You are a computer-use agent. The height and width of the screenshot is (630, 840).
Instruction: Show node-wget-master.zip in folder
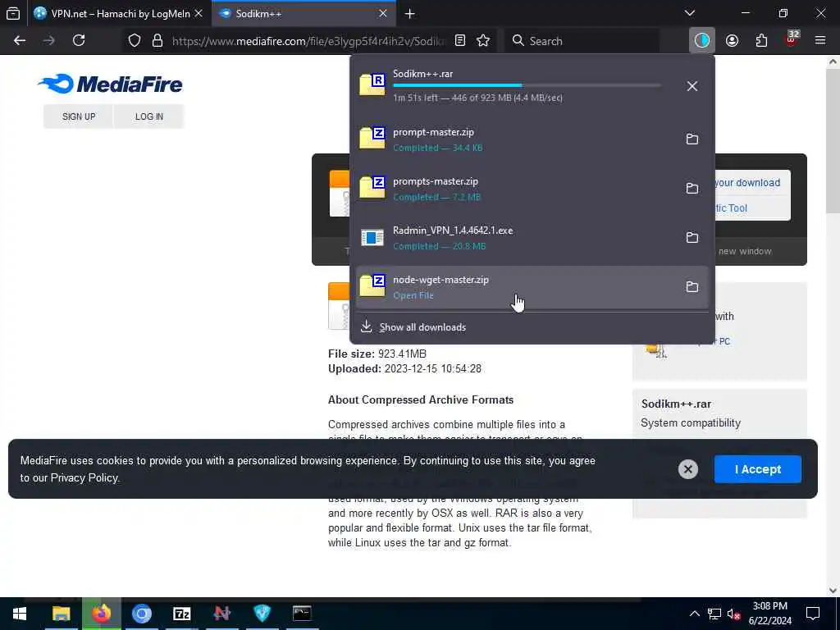pyautogui.click(x=692, y=286)
